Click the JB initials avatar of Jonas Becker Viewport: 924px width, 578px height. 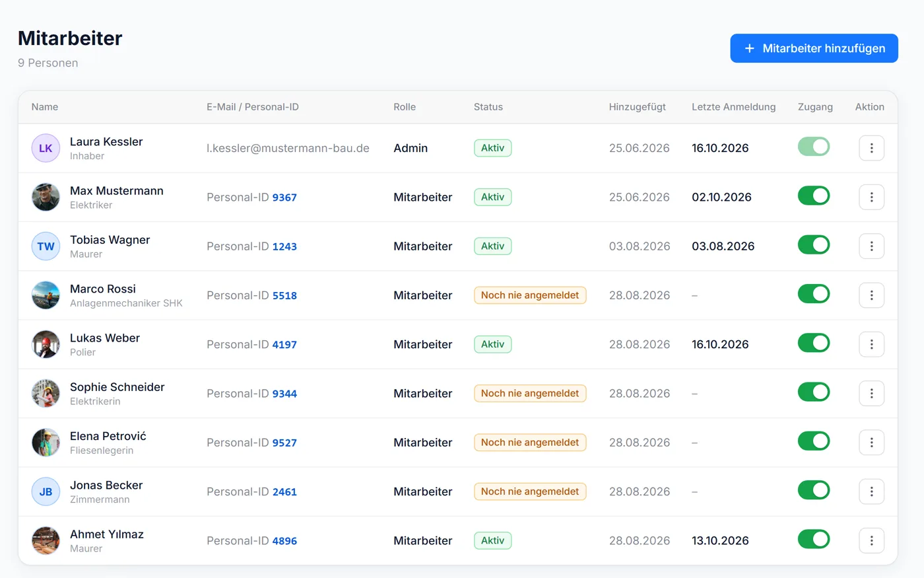(x=46, y=491)
